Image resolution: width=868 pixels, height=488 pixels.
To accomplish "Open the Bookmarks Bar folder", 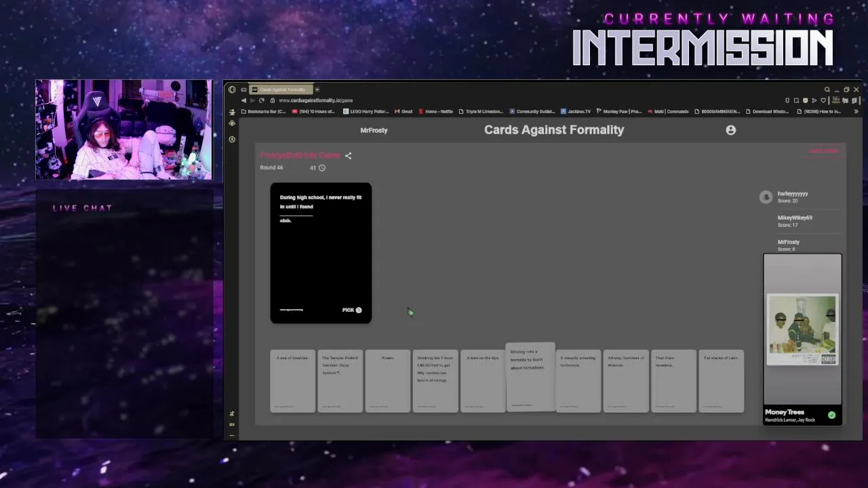I will (263, 111).
